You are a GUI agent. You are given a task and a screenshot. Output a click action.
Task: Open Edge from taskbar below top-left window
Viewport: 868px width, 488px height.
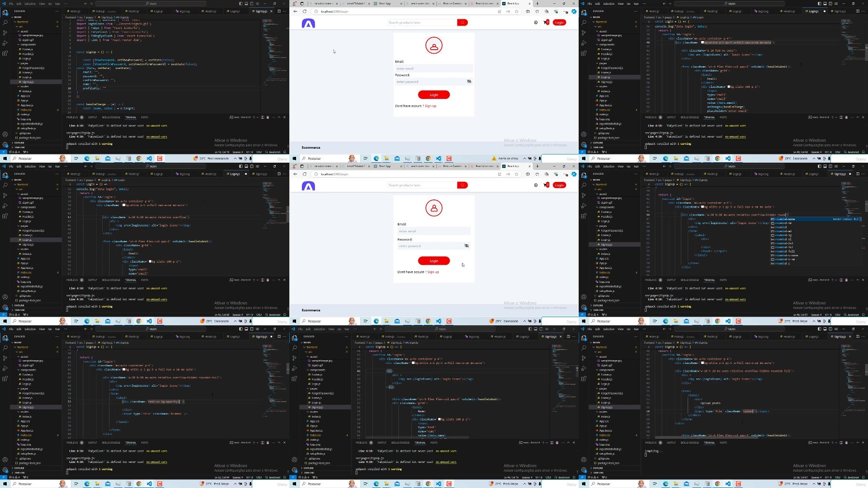(87, 158)
